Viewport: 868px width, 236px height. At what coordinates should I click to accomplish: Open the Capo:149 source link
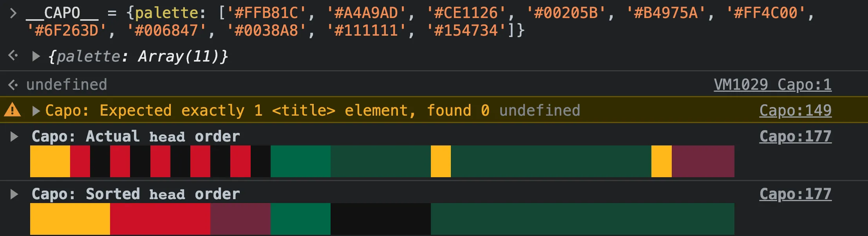point(795,110)
